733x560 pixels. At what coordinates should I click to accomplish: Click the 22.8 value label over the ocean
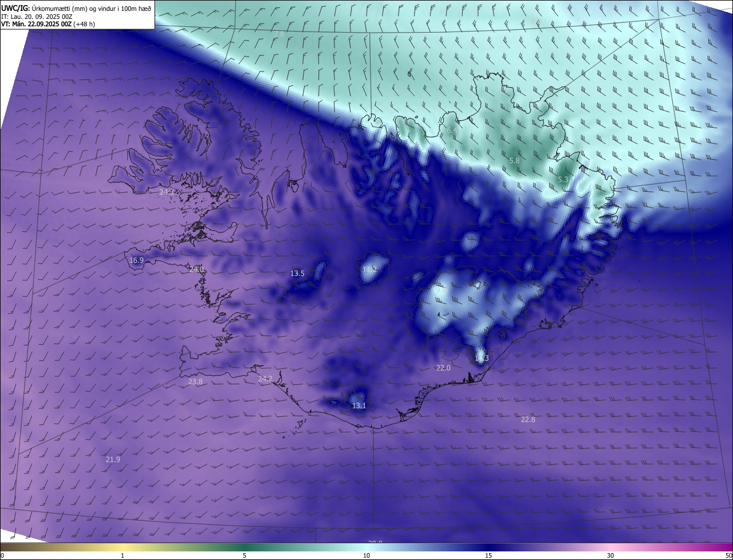click(x=528, y=420)
